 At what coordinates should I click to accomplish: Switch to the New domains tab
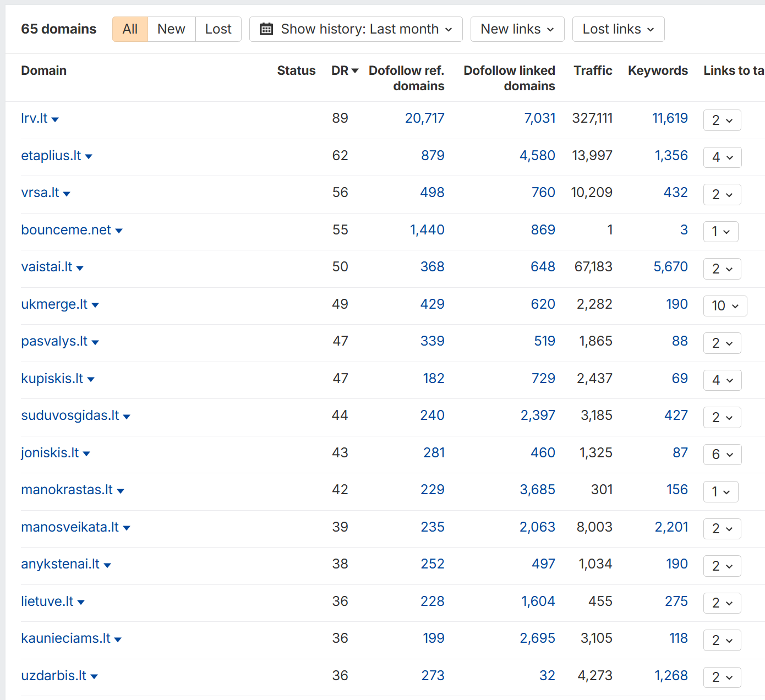click(x=171, y=29)
